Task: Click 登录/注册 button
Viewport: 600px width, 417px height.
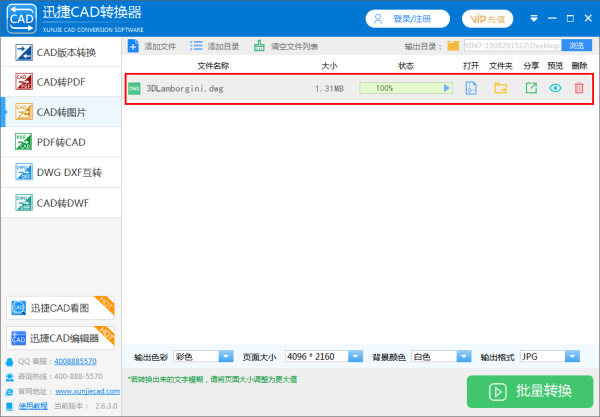Action: pyautogui.click(x=408, y=19)
